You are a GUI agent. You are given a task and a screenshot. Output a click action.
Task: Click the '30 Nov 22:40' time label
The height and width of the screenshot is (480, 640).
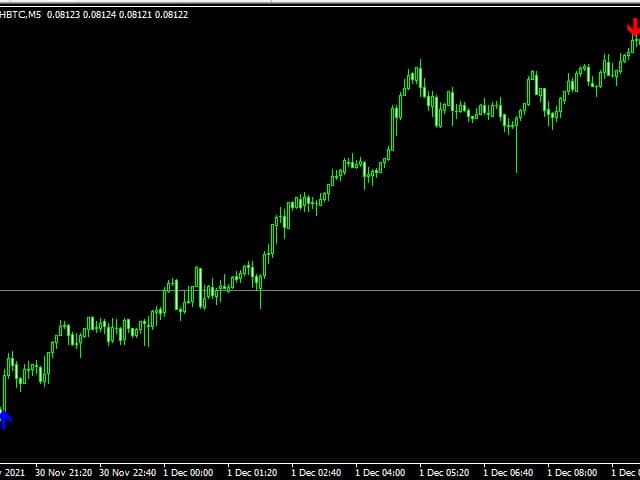point(127,473)
